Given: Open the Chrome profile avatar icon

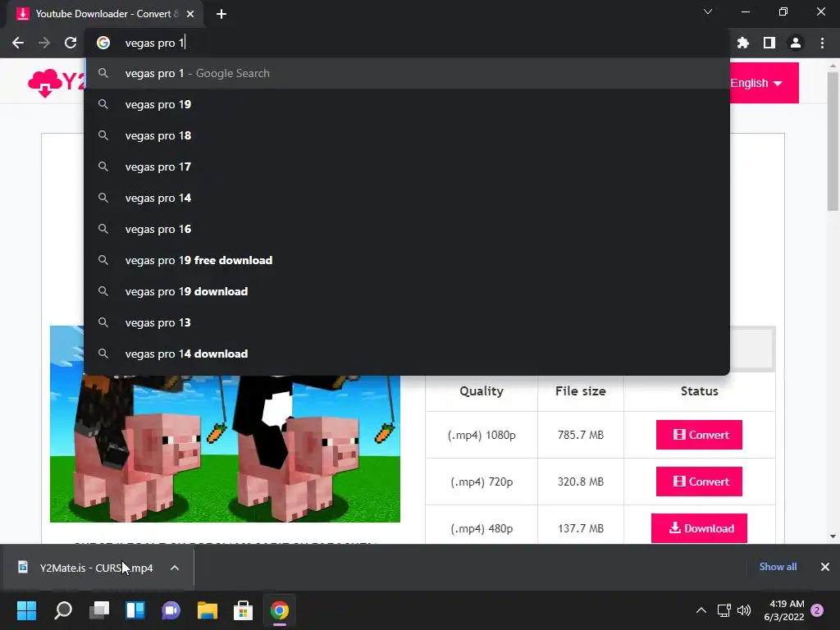Looking at the screenshot, I should 795,43.
